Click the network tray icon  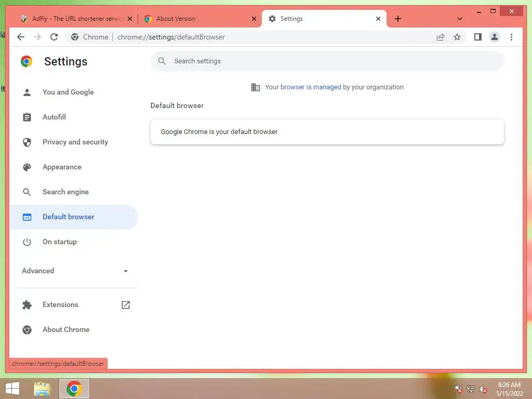(x=471, y=389)
